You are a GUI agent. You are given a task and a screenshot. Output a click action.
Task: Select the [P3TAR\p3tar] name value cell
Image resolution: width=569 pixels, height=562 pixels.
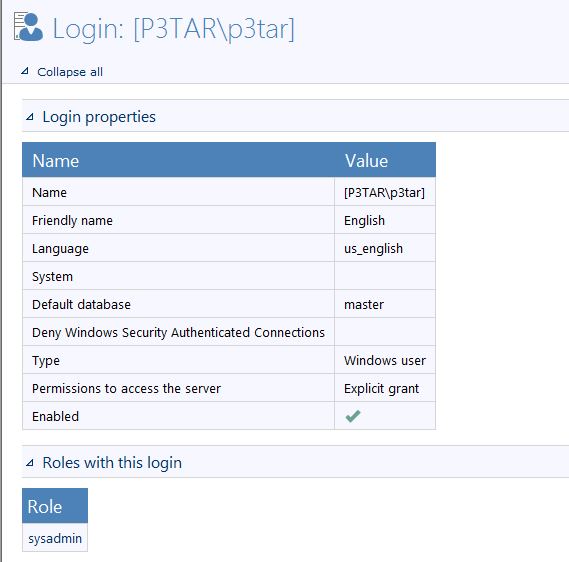point(385,192)
